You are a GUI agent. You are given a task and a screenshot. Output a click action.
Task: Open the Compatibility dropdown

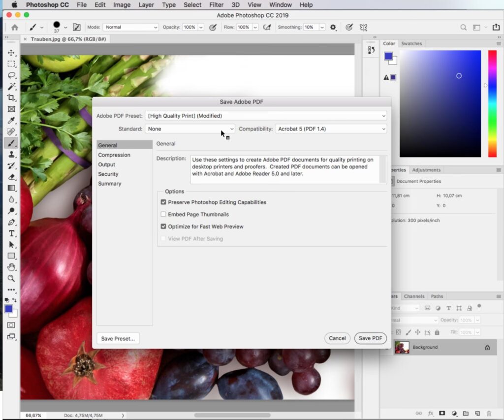tap(331, 129)
